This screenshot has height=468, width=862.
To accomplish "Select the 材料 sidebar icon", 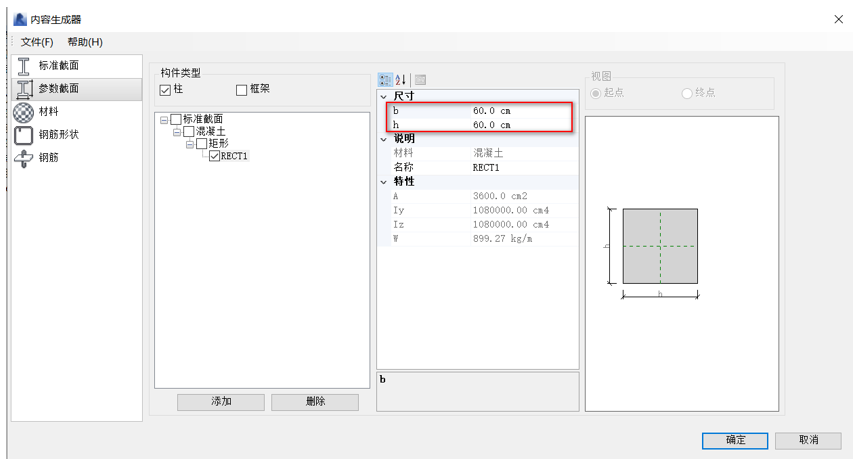I will pos(24,112).
